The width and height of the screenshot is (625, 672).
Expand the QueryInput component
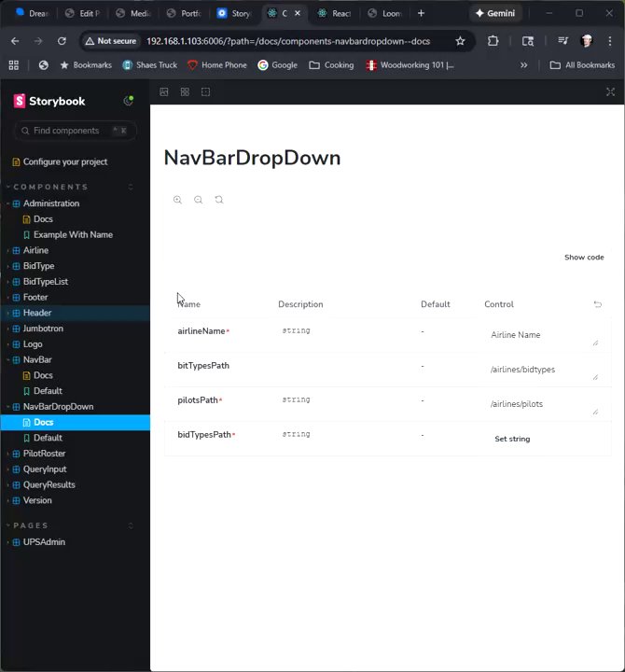(45, 469)
